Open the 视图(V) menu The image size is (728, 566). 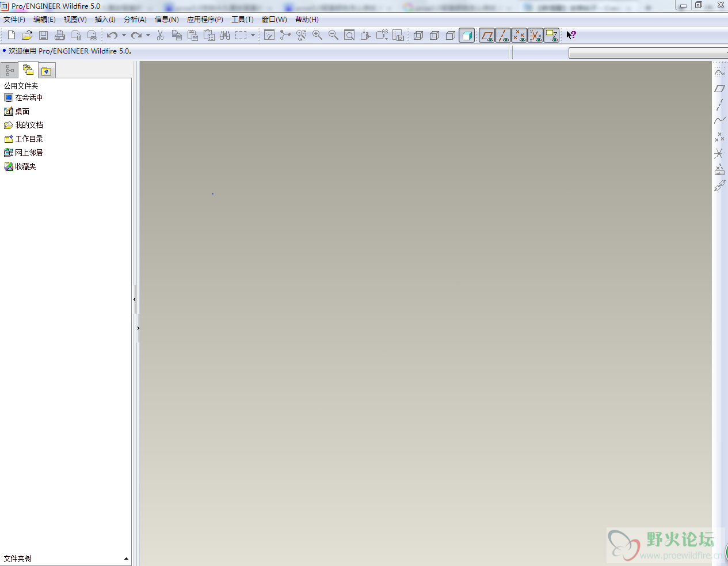tap(75, 20)
